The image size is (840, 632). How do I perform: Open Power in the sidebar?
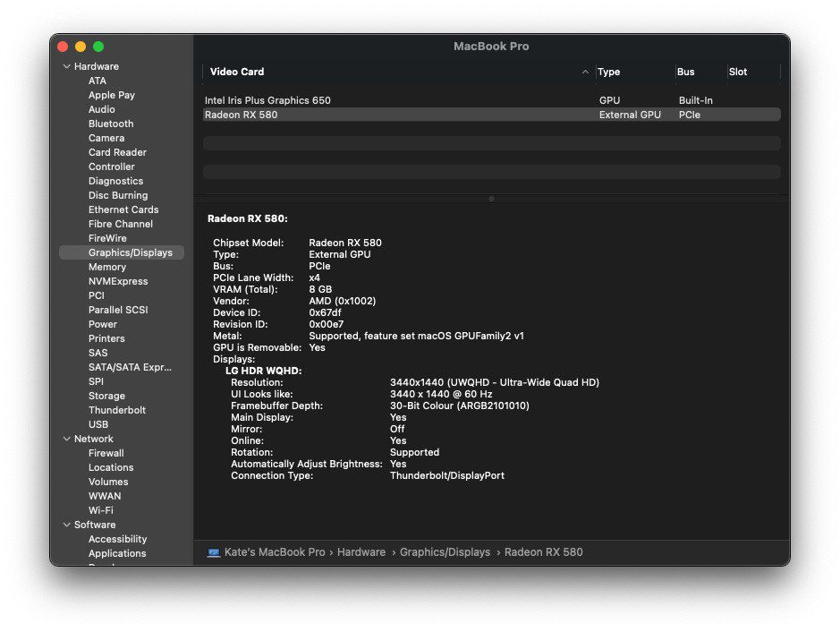tap(102, 324)
